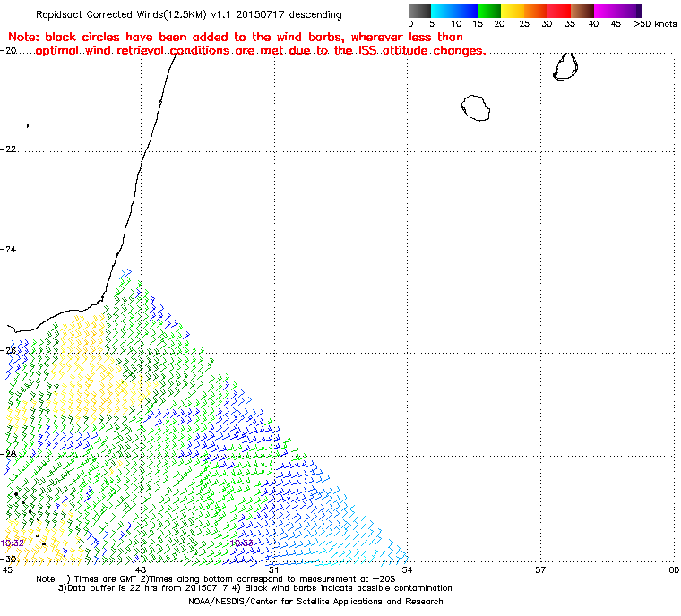Click the '-26' latitude axis label
The width and height of the screenshot is (681, 616).
coord(8,350)
